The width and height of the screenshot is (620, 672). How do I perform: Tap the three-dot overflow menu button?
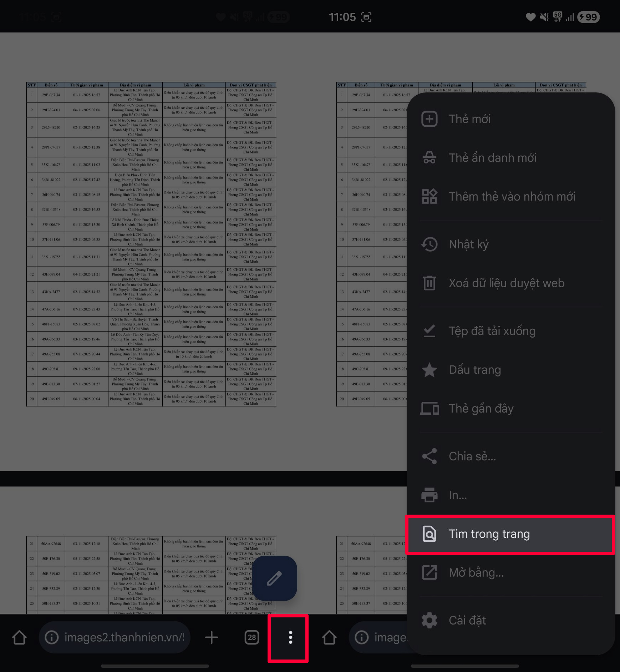pyautogui.click(x=290, y=637)
